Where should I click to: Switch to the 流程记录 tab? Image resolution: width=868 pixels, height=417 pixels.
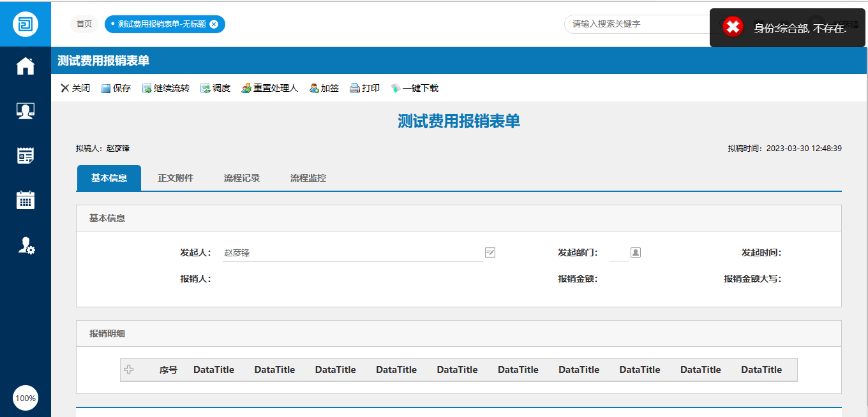pyautogui.click(x=242, y=178)
